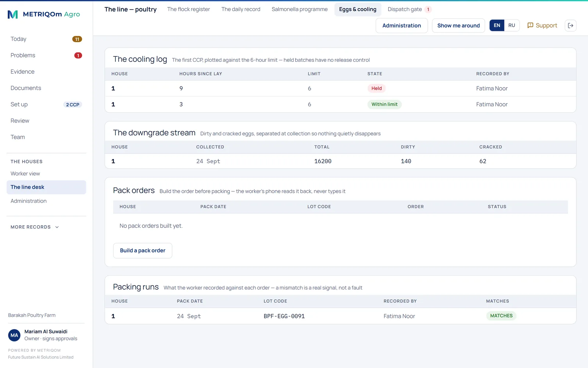Open Problems in the sidebar
588x368 pixels.
[x=46, y=55]
